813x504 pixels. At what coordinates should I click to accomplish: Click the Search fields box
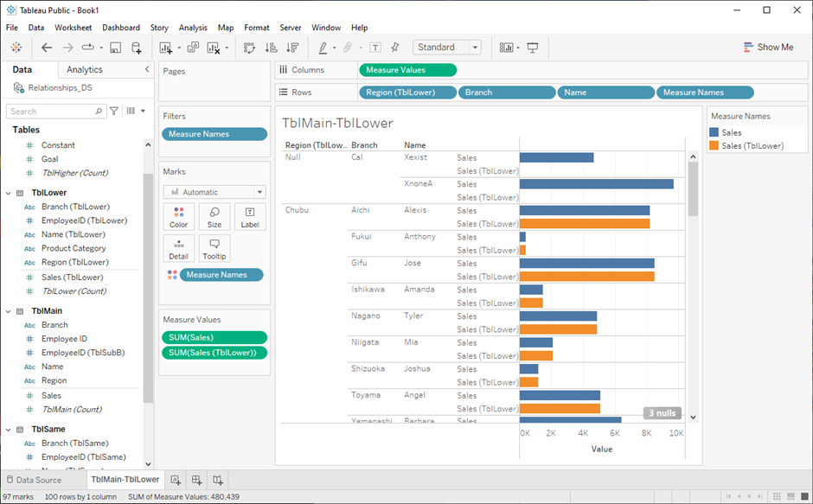click(56, 111)
